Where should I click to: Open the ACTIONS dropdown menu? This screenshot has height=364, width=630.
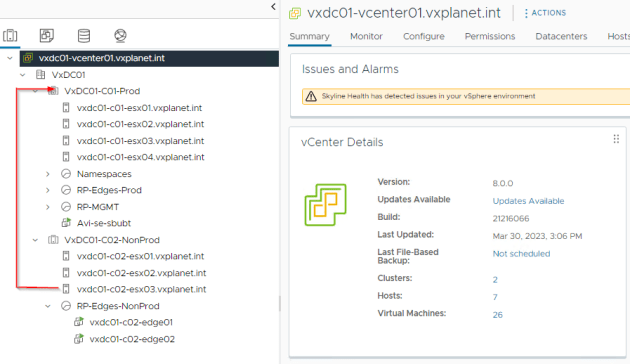click(545, 13)
